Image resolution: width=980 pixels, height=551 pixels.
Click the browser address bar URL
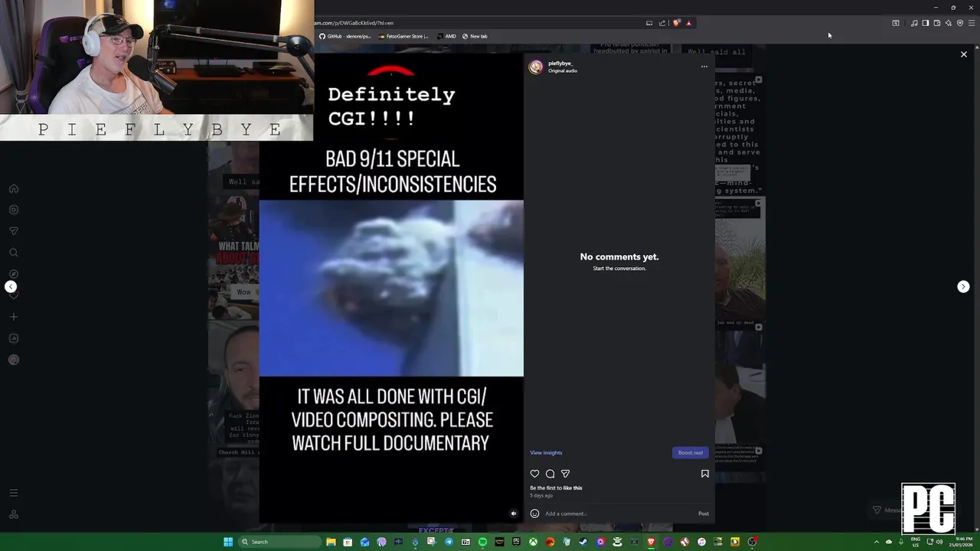click(354, 23)
